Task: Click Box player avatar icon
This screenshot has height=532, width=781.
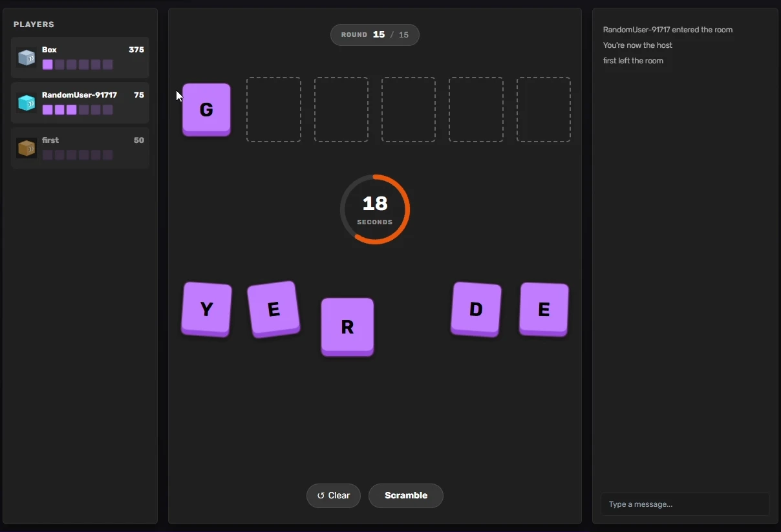Action: point(27,58)
